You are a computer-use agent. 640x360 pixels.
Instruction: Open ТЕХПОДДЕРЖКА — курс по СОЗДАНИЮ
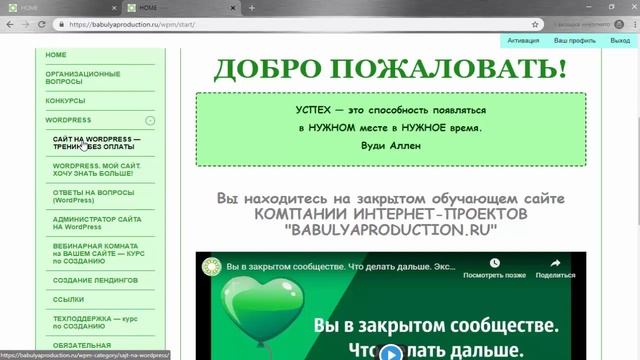(95, 322)
